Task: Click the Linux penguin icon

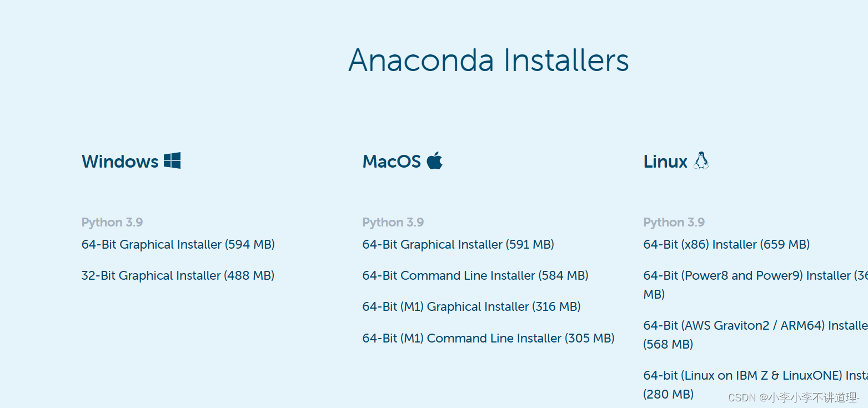Action: click(701, 160)
